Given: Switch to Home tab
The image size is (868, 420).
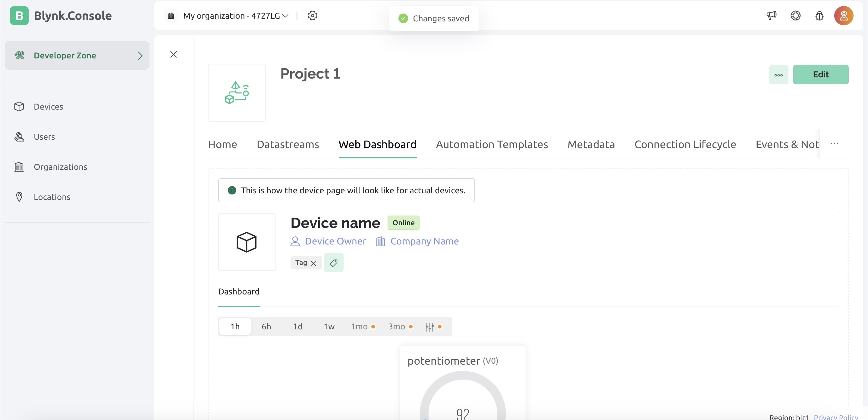Looking at the screenshot, I should [x=222, y=145].
